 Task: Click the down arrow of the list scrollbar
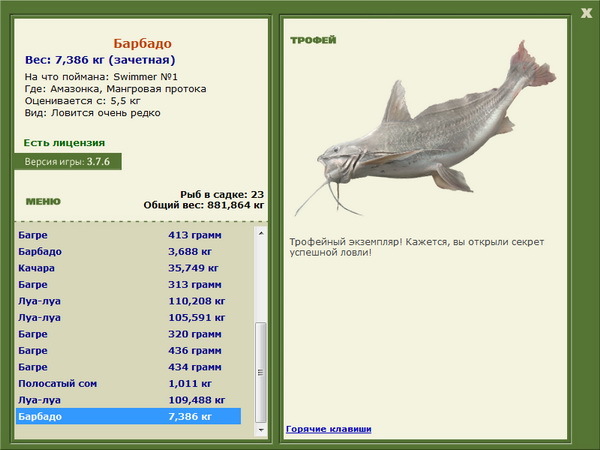pos(261,430)
